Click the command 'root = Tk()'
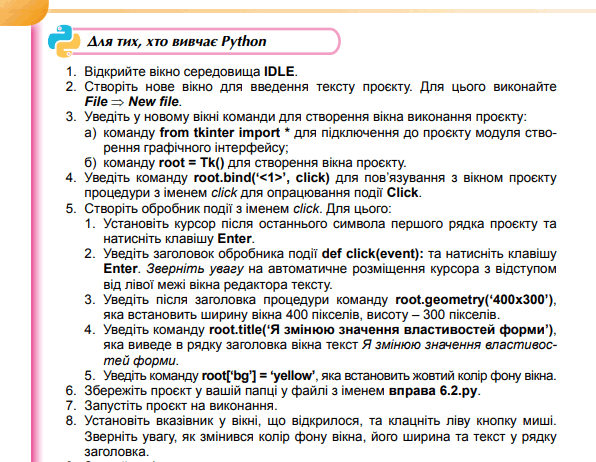This screenshot has width=596, height=462. [x=191, y=163]
